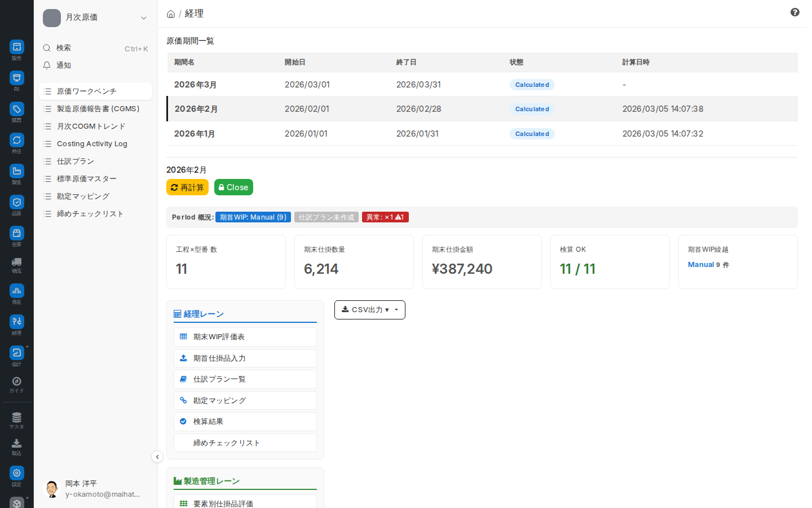
Task: Select the 2026年1月 period row
Action: coord(482,134)
